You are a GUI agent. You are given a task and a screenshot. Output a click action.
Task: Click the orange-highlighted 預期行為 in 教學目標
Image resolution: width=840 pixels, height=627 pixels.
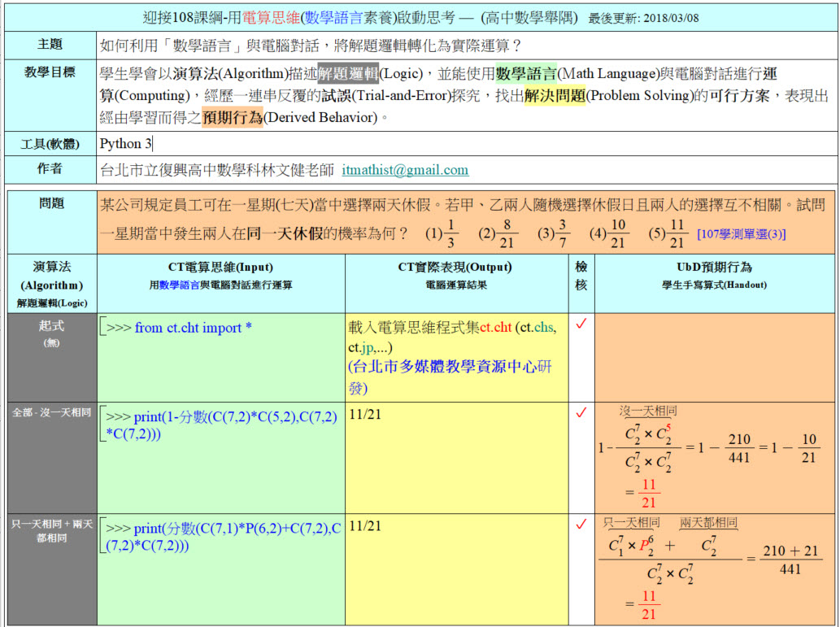coord(233,117)
